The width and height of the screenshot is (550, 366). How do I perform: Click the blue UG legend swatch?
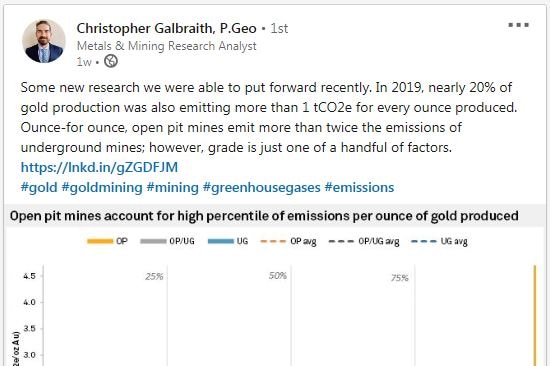click(x=221, y=241)
